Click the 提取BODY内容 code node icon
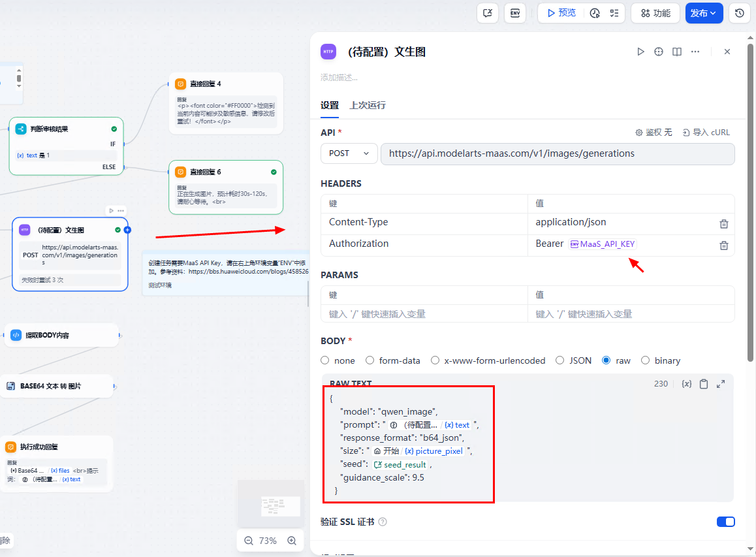 (16, 335)
